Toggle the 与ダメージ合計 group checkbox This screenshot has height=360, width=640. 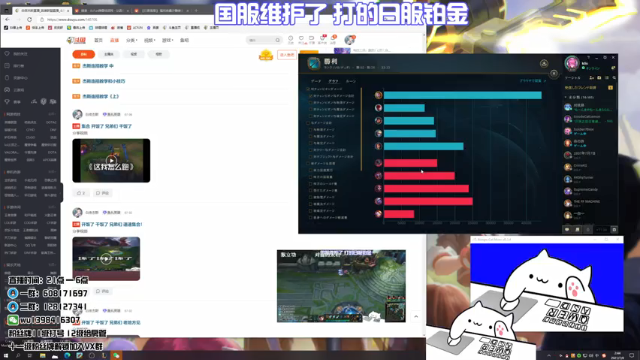(x=308, y=123)
